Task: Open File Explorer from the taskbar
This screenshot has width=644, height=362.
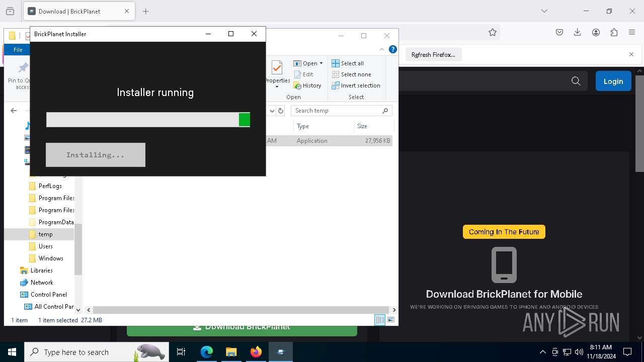Action: [x=231, y=352]
